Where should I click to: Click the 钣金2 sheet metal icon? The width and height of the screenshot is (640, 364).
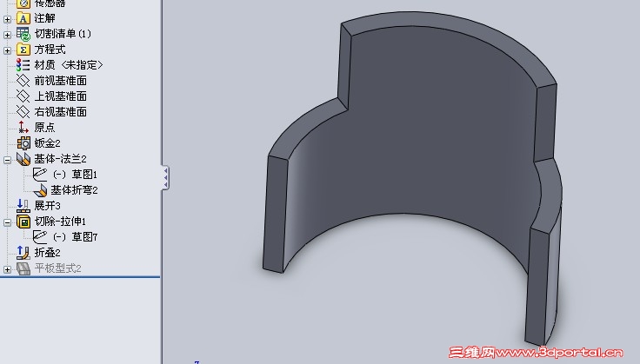23,143
